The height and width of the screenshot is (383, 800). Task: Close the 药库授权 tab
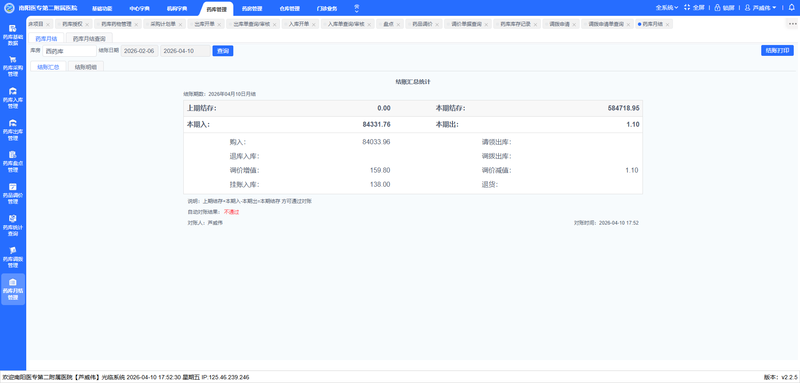tap(87, 24)
